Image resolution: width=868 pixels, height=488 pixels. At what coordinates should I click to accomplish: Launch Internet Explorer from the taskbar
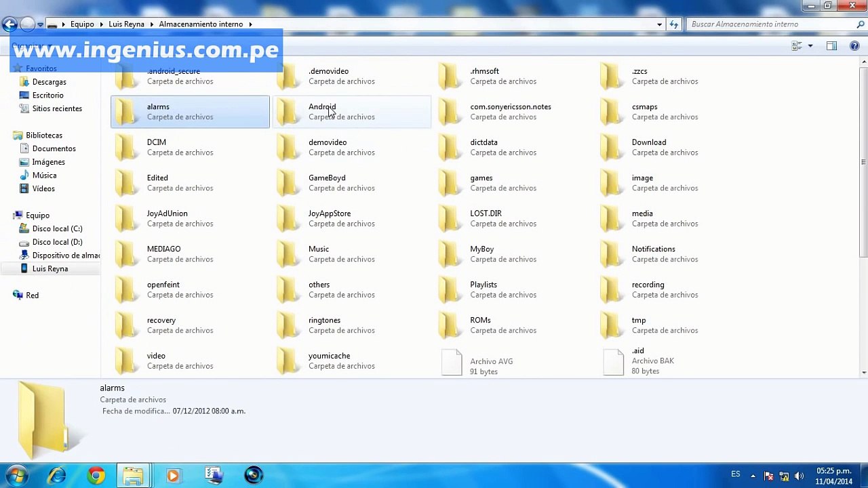pyautogui.click(x=56, y=476)
